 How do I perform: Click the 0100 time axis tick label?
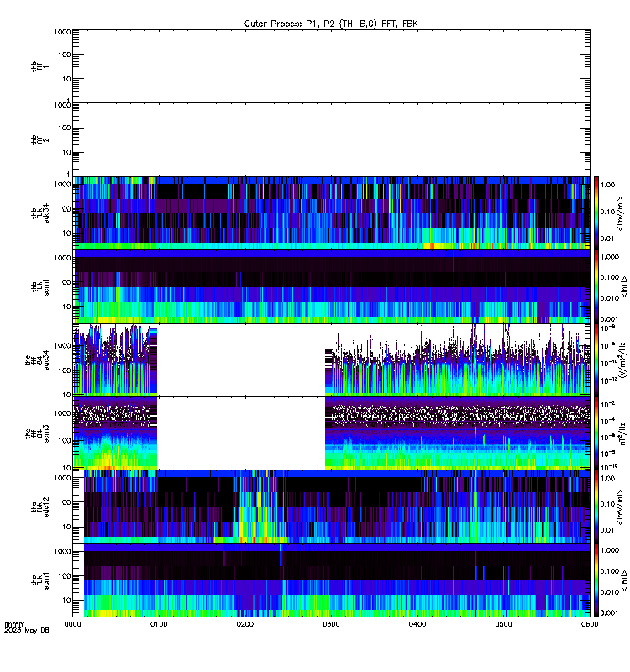159,624
